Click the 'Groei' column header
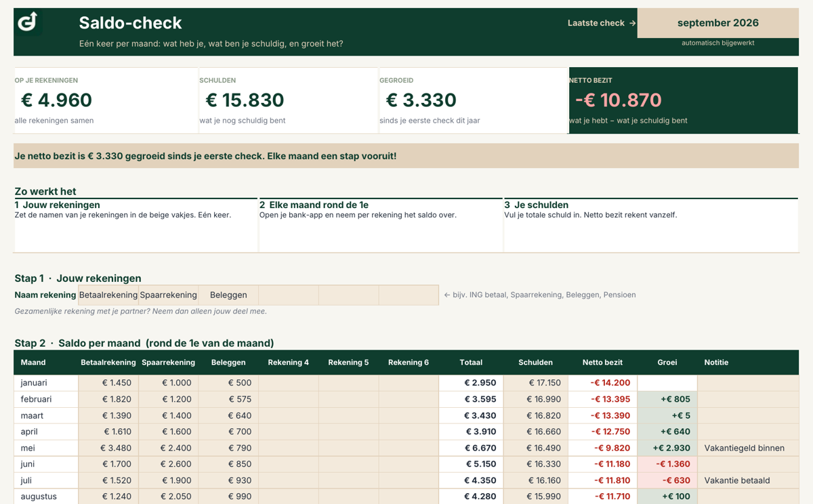This screenshot has width=813, height=504. coord(667,362)
